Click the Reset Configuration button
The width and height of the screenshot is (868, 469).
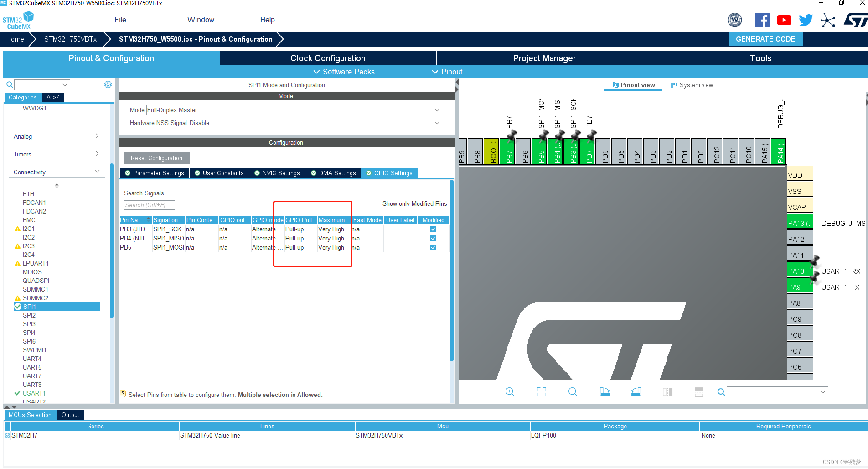(156, 158)
